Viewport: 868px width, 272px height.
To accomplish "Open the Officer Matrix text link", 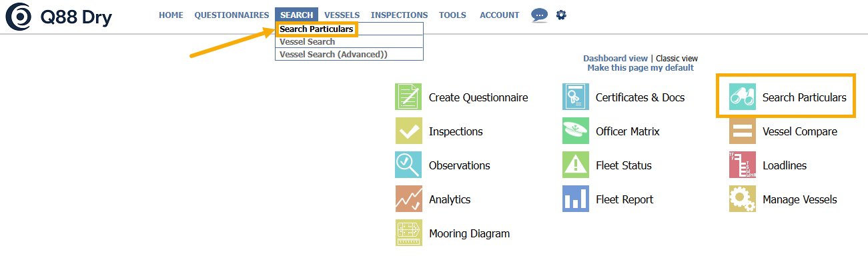I will point(628,131).
